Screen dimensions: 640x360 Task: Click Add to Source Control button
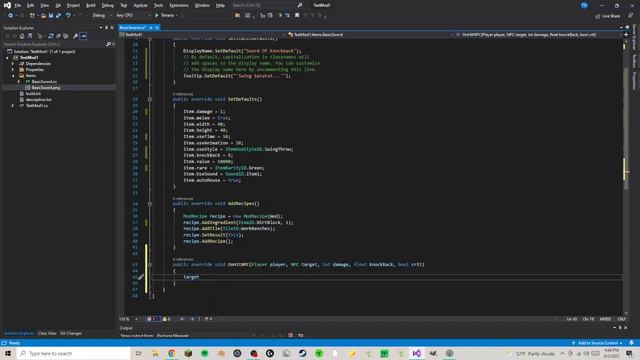click(x=597, y=343)
